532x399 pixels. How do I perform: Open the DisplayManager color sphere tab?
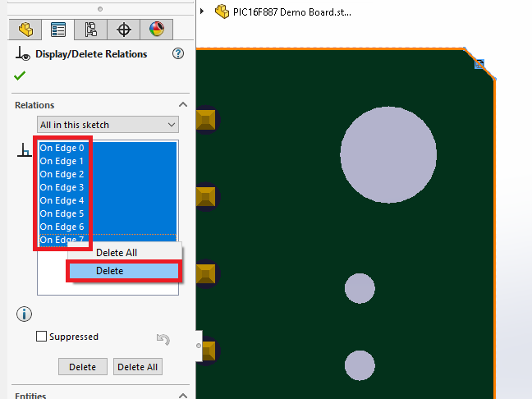click(x=156, y=30)
